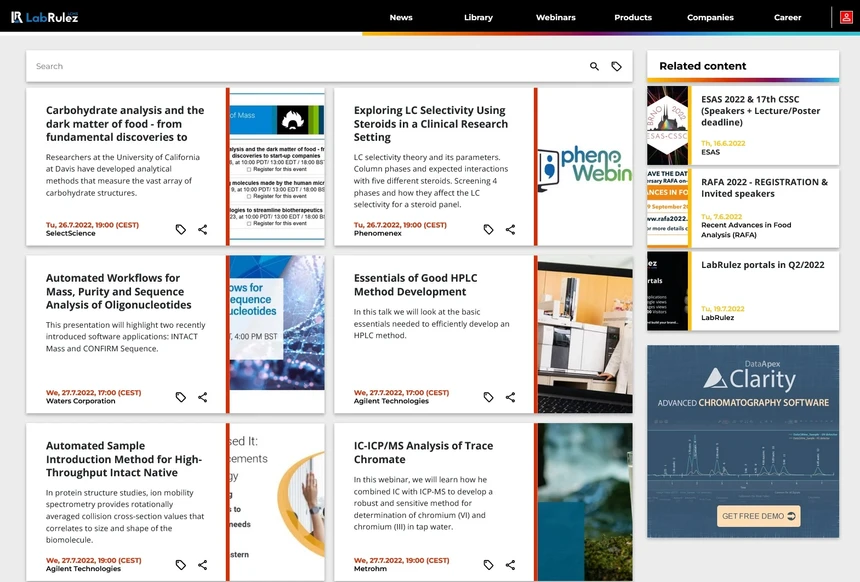Click into the Search field
Screen dimensions: 860x582
(307, 66)
